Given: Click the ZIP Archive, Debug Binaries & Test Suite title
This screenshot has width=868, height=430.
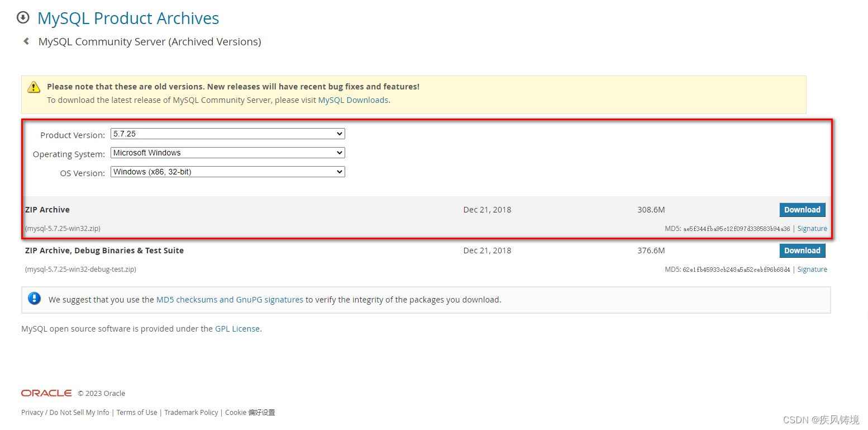Looking at the screenshot, I should coord(104,251).
